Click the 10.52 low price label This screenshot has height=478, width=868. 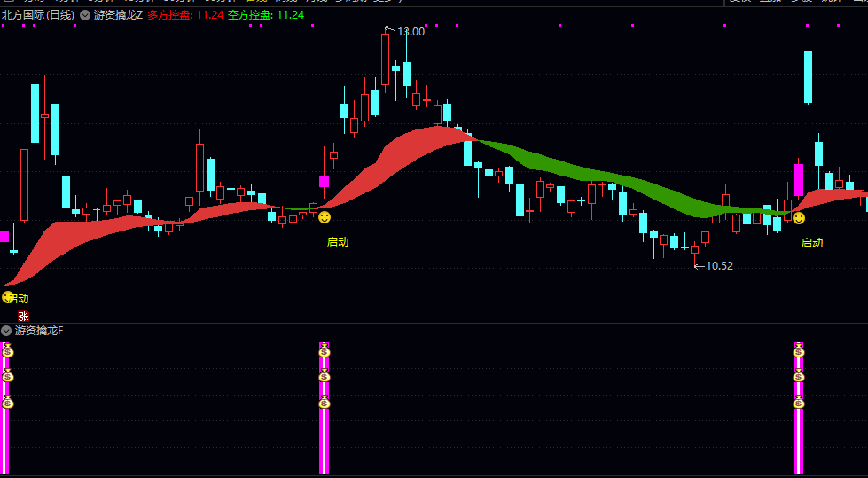719,266
